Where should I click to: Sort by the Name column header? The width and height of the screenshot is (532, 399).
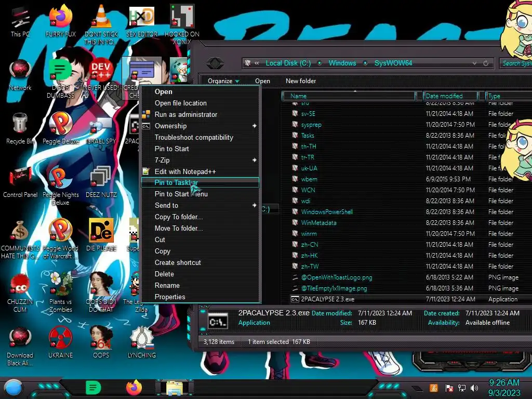(349, 96)
